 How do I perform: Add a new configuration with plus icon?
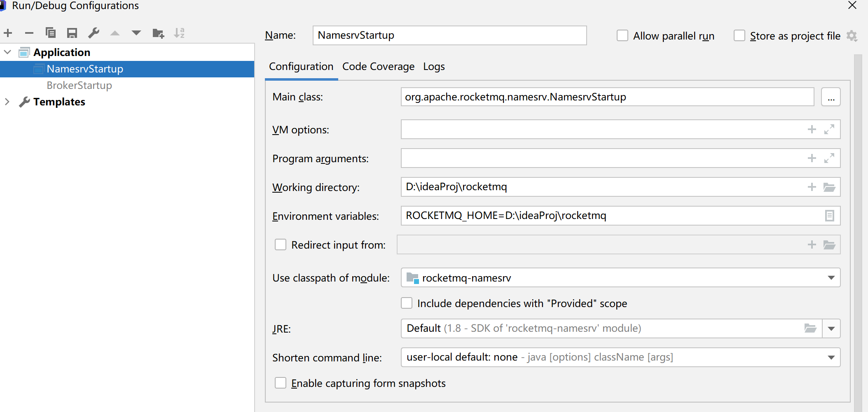(8, 33)
